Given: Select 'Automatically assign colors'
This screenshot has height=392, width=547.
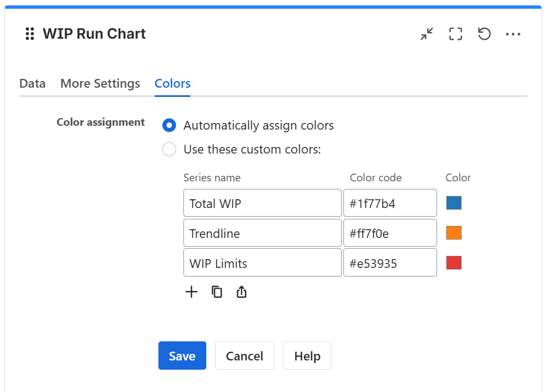Looking at the screenshot, I should (169, 125).
